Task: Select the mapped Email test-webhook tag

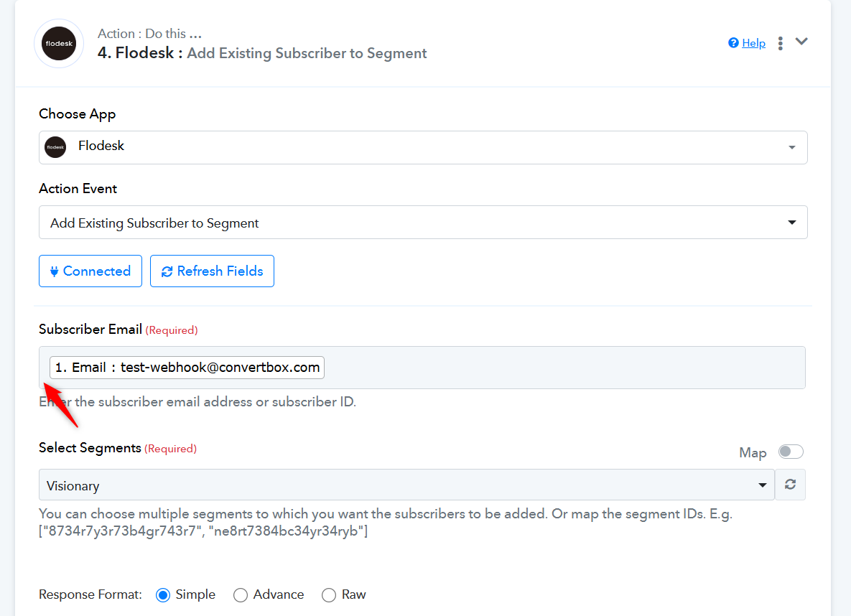Action: pyautogui.click(x=187, y=368)
